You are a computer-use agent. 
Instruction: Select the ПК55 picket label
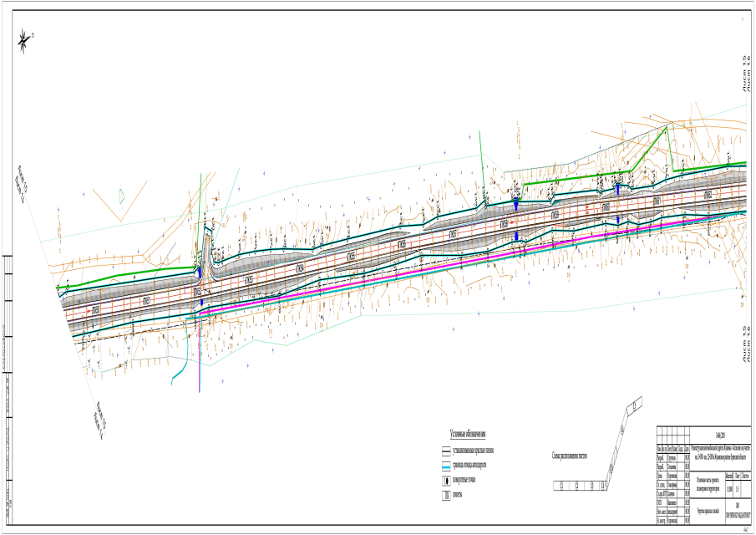351,256
